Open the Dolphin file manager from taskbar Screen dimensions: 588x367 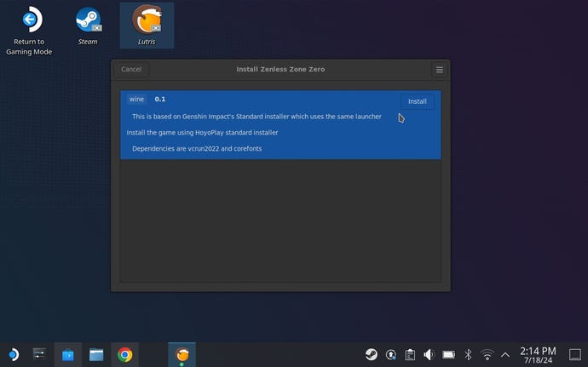[96, 354]
